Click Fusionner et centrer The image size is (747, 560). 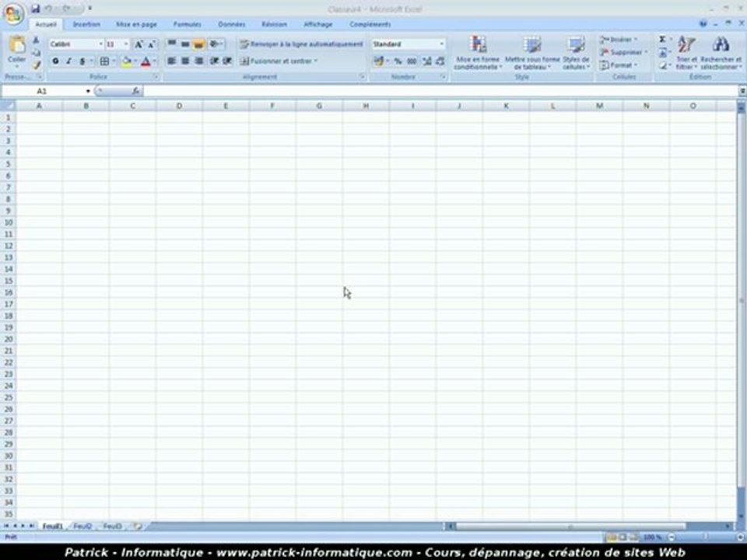pos(279,61)
